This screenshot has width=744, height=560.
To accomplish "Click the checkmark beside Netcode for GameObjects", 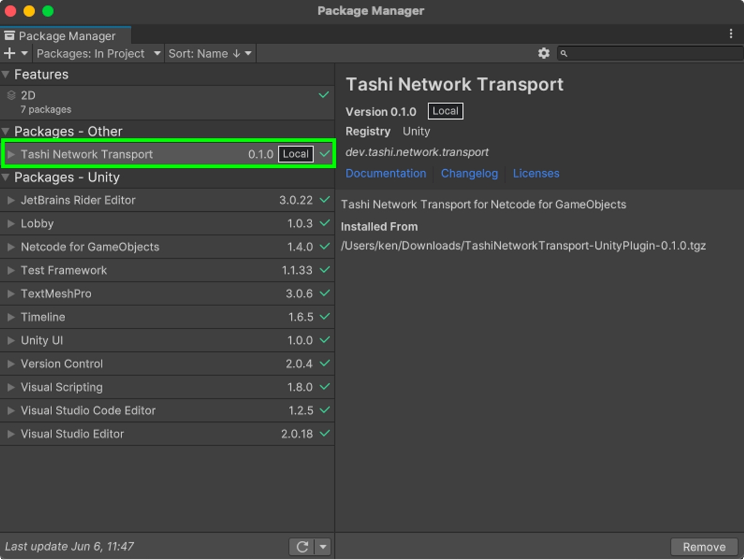I will point(324,247).
